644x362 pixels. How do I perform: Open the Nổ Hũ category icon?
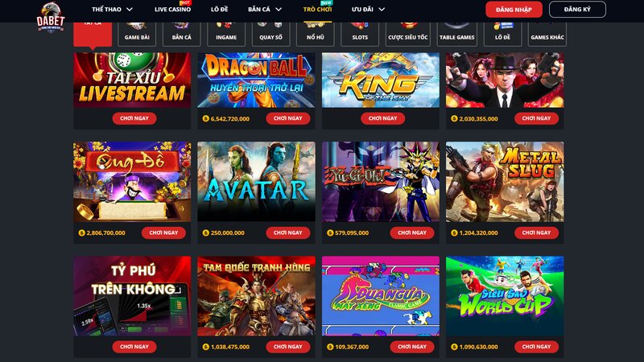point(316,34)
